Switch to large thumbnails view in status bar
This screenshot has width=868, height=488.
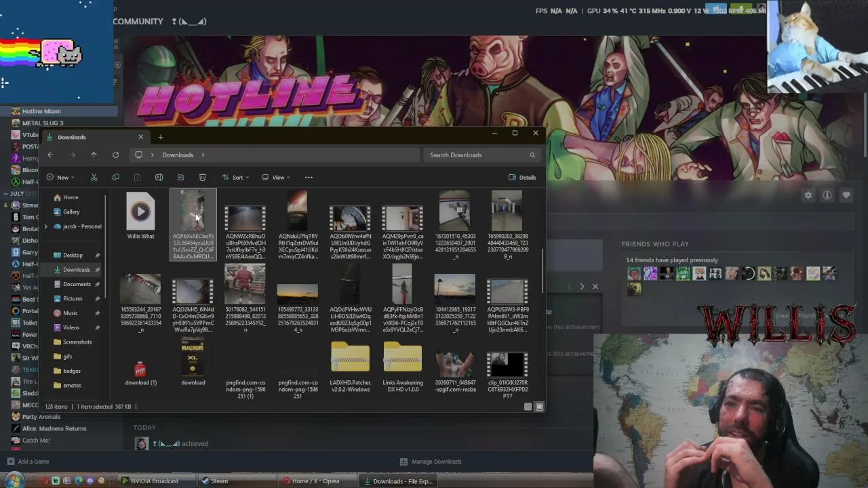(x=539, y=407)
